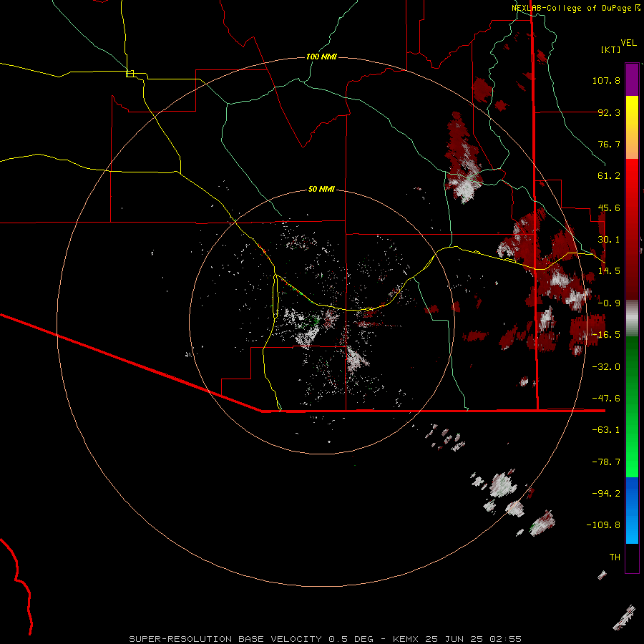644x644 pixels.
Task: Click the TH label beside the color scale
Action: click(x=615, y=557)
